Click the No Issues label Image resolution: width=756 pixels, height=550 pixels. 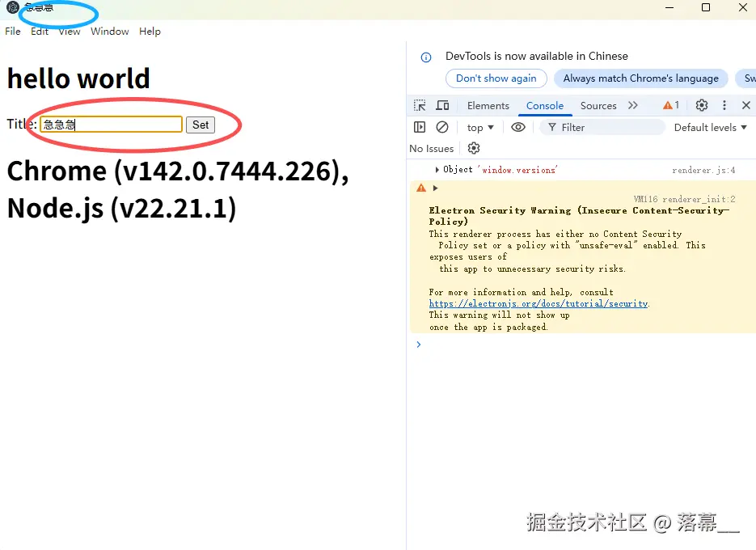pos(432,149)
